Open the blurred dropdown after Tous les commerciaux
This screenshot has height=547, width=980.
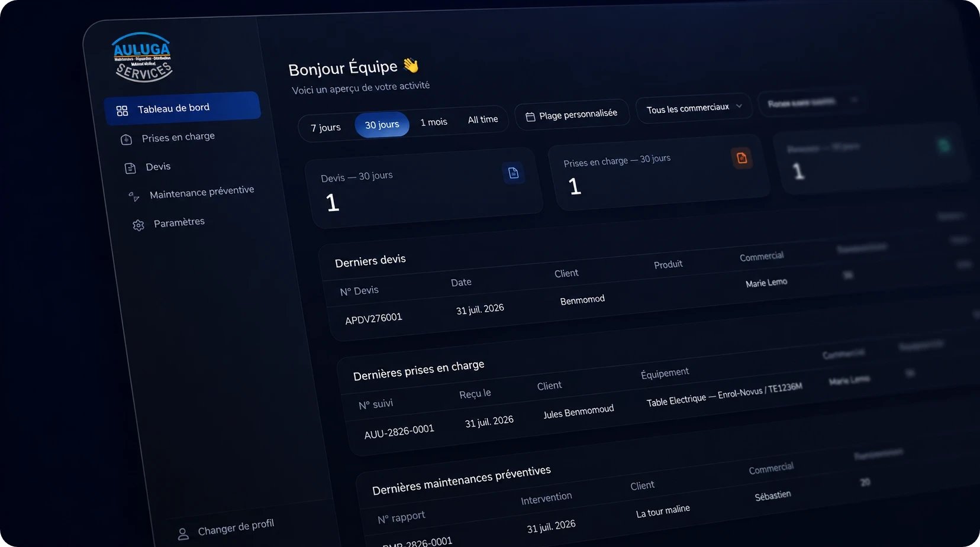coord(812,102)
